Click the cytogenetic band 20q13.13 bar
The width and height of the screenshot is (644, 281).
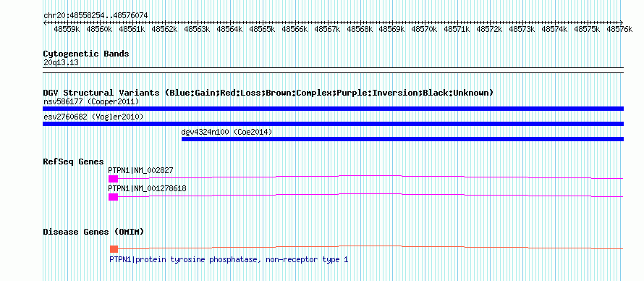333,70
